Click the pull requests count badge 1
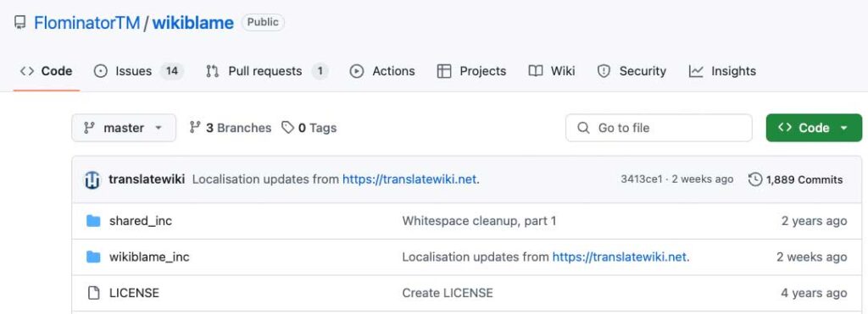Image resolution: width=868 pixels, height=314 pixels. click(320, 71)
